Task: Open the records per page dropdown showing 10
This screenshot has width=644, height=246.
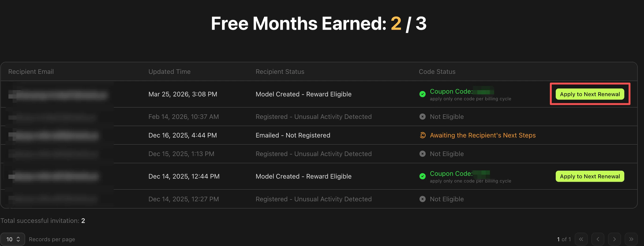Action: coord(12,239)
